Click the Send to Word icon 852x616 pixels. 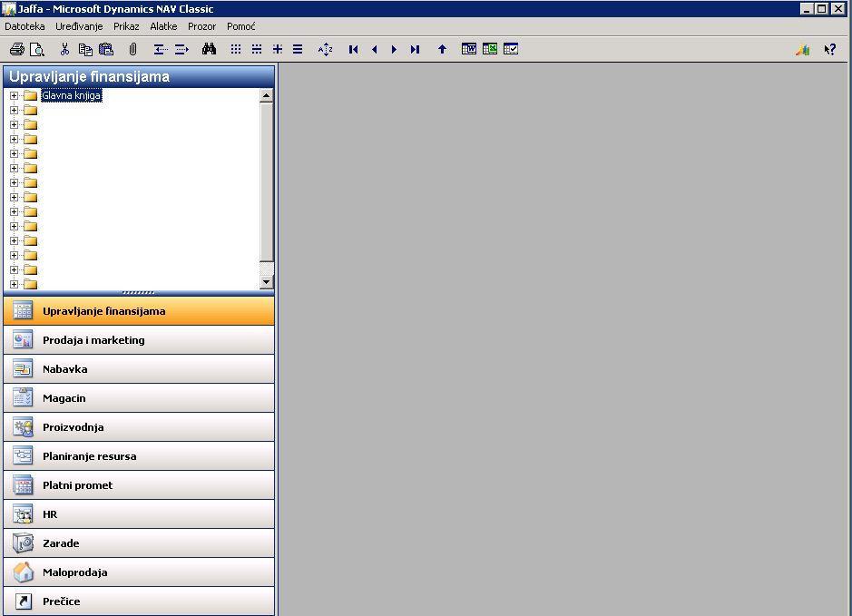point(469,49)
